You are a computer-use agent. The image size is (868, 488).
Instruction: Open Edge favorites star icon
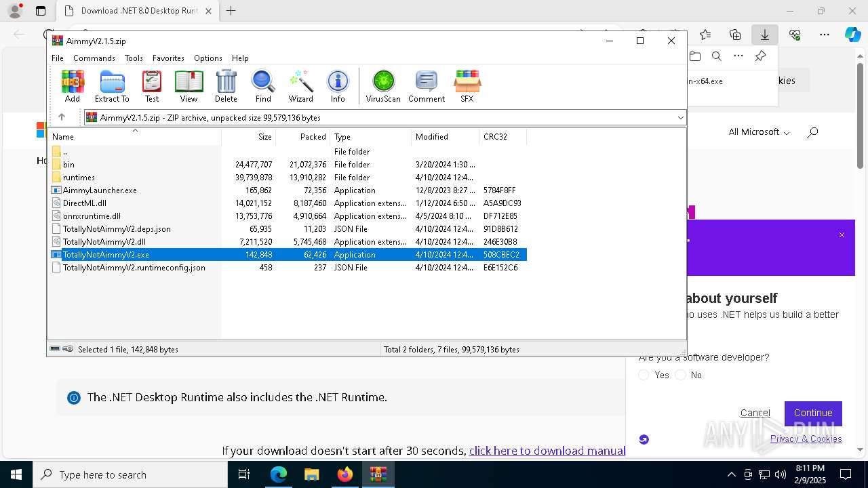(705, 35)
